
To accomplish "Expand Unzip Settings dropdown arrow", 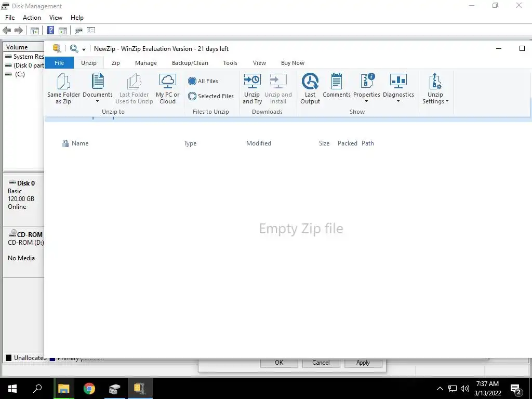I will tap(447, 101).
